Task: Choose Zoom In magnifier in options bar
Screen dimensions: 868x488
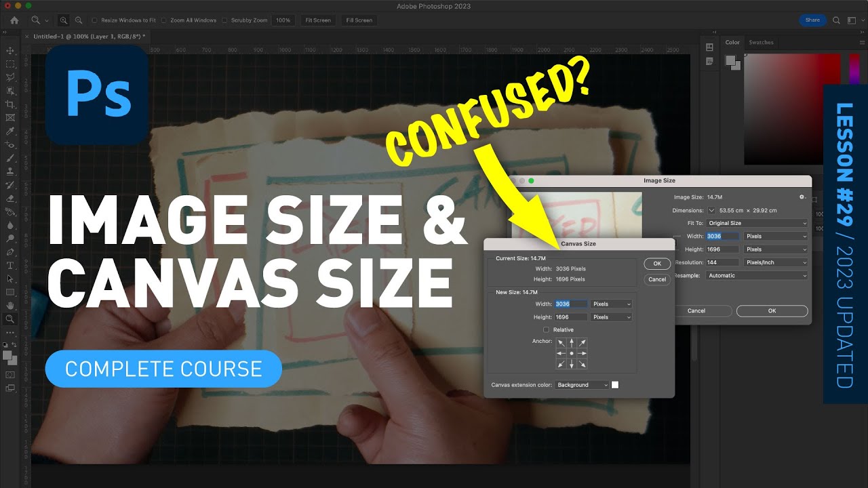Action: [x=64, y=20]
